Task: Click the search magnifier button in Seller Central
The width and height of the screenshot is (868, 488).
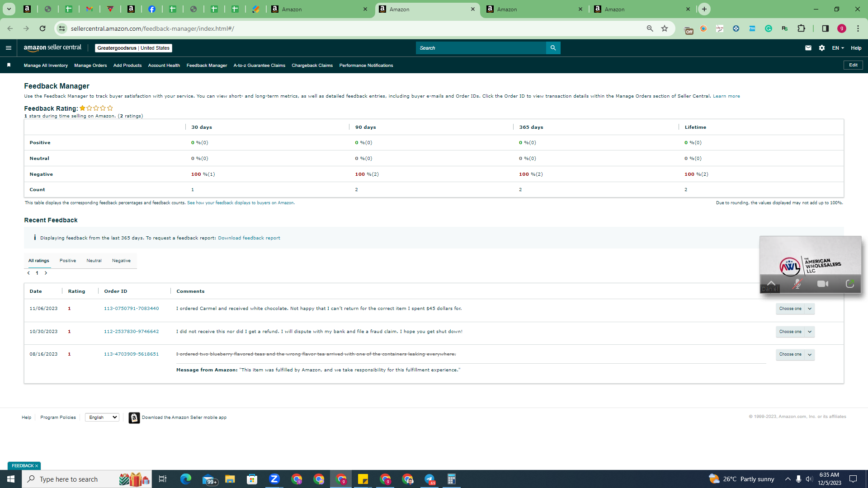Action: point(553,48)
